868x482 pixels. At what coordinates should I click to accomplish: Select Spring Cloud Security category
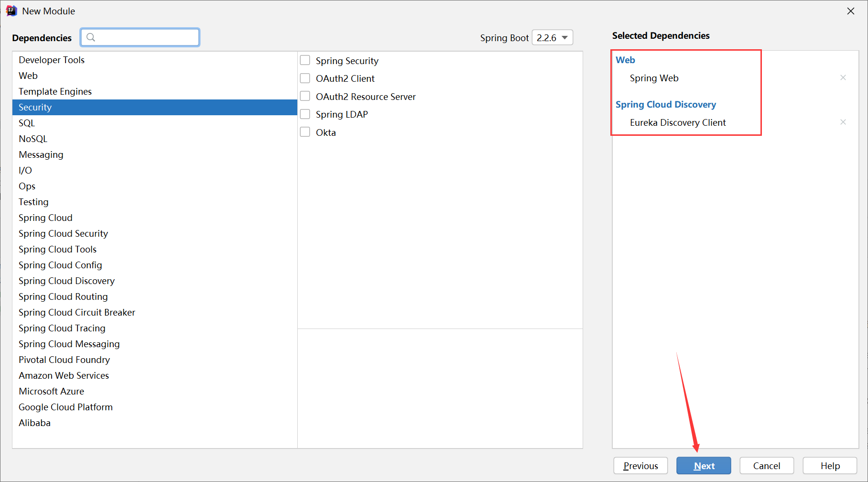coord(155,233)
